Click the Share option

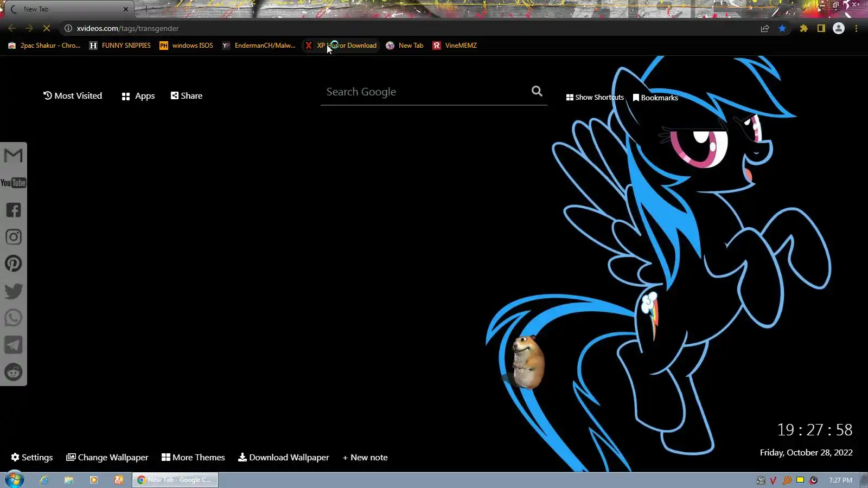click(187, 95)
